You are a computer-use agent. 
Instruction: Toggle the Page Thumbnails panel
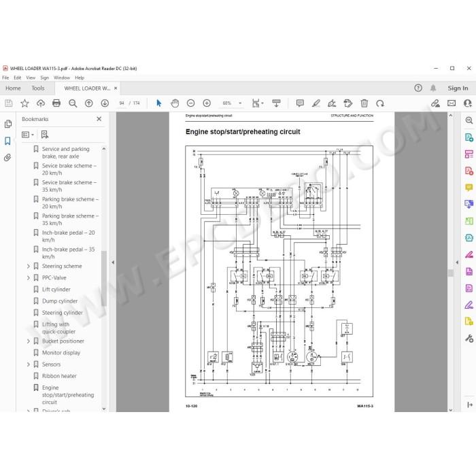click(8, 124)
